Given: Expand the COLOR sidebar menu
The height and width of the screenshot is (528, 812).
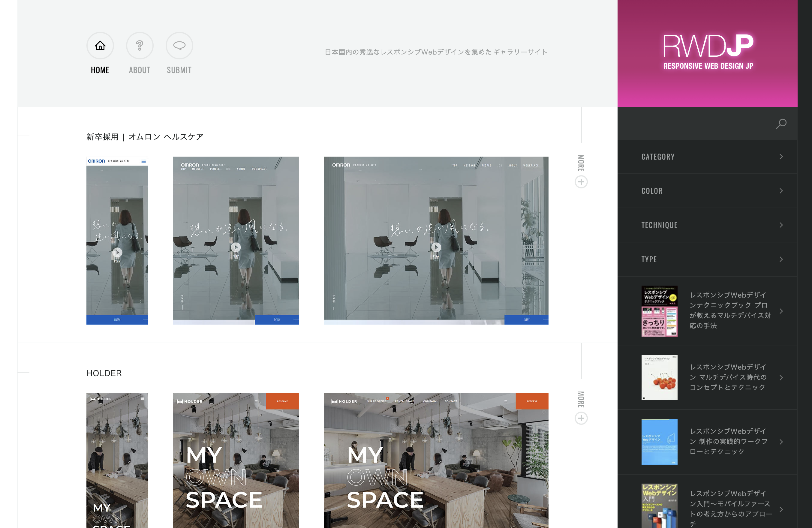Looking at the screenshot, I should pyautogui.click(x=707, y=191).
